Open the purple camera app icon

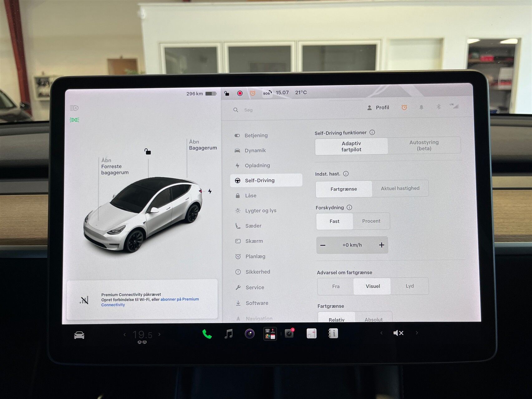[249, 334]
